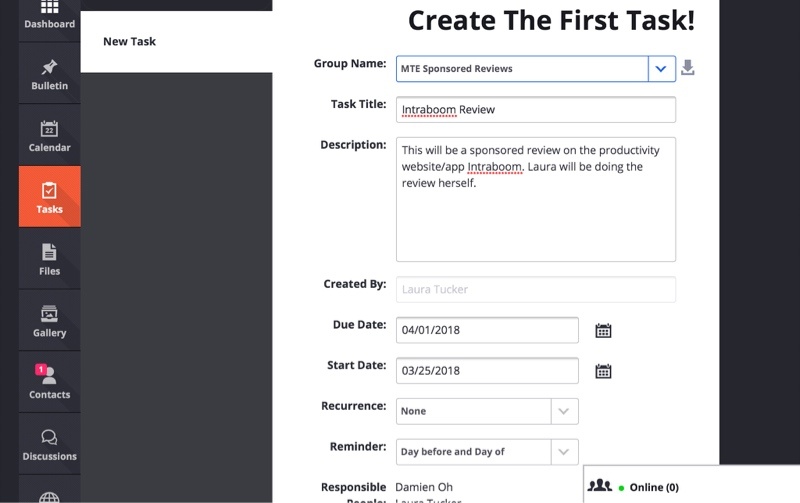Image resolution: width=800 pixels, height=503 pixels.
Task: Click the globe icon in the sidebar
Action: 49,497
